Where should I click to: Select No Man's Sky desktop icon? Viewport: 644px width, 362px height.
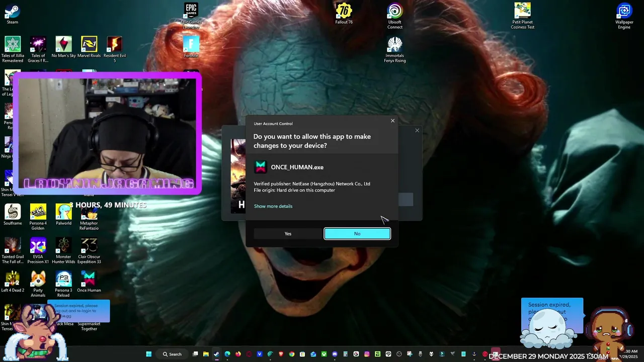63,47
